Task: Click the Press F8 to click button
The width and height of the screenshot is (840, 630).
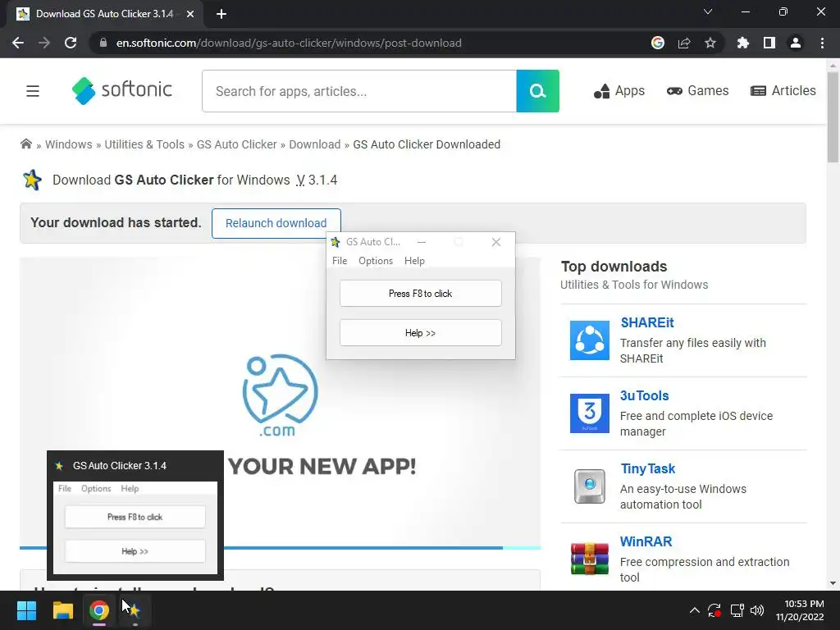Action: point(421,294)
